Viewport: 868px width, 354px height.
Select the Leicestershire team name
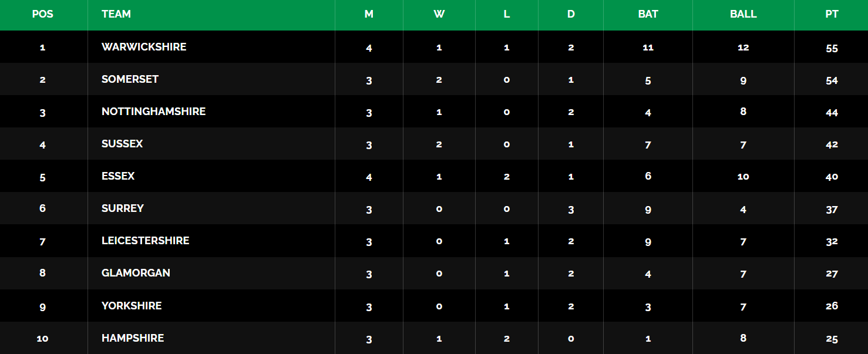click(x=145, y=241)
